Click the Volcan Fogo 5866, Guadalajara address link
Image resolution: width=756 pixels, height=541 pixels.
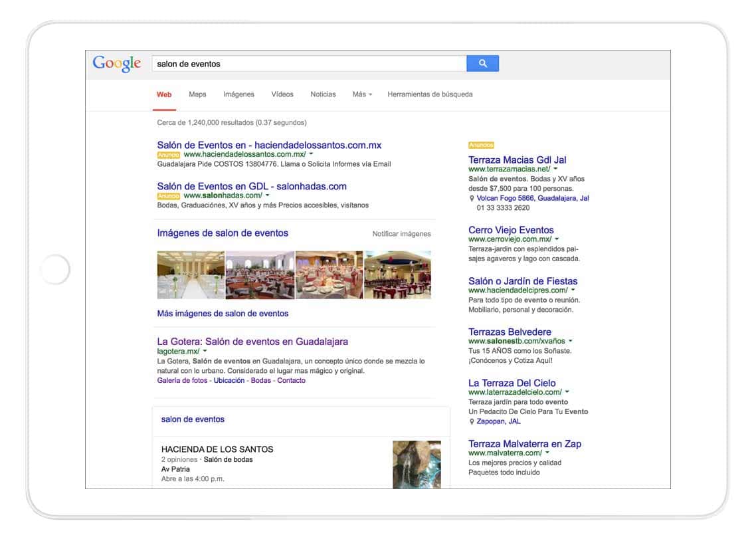[x=533, y=198]
